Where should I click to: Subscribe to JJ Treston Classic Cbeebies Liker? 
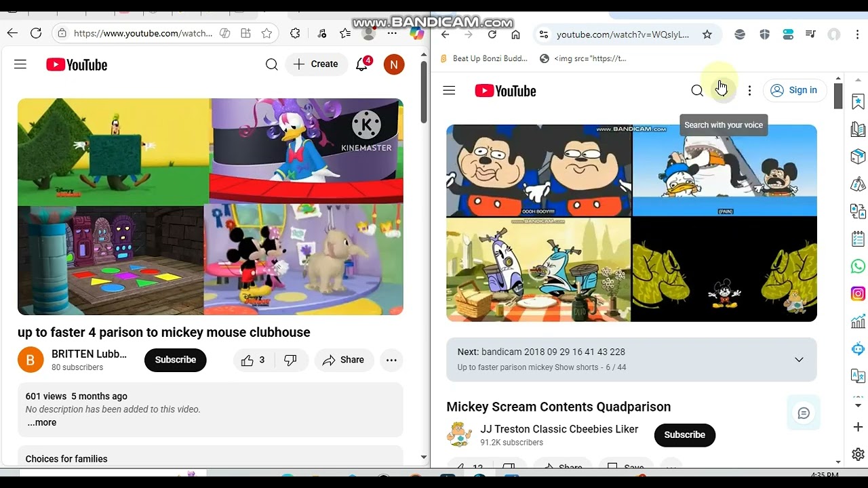tap(684, 435)
